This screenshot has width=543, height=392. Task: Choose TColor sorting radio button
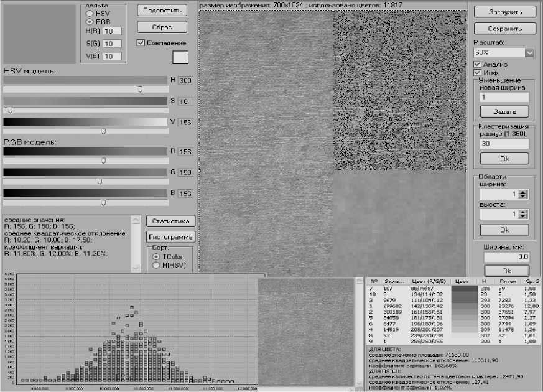coord(156,256)
